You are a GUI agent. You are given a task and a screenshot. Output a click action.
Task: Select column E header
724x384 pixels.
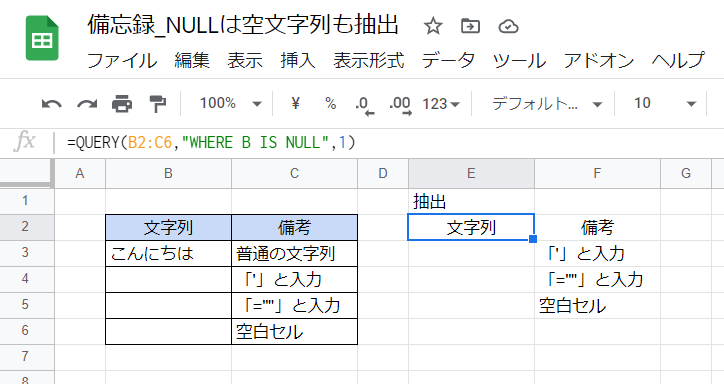click(x=471, y=174)
